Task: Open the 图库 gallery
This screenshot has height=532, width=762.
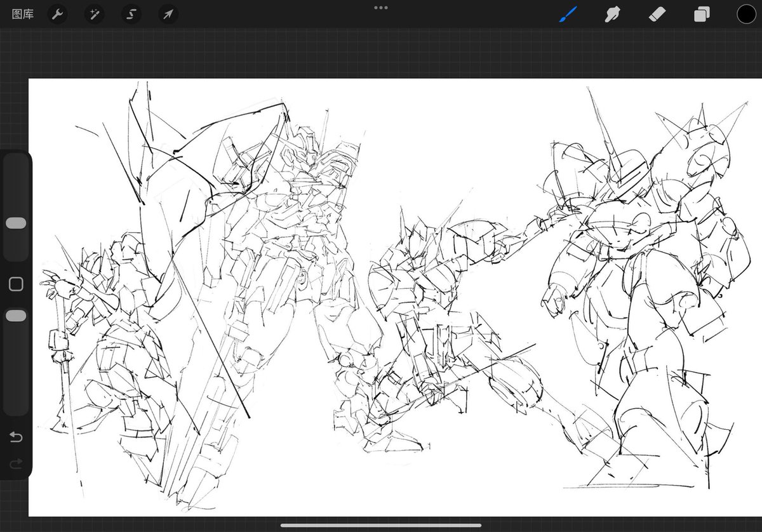Action: point(22,14)
